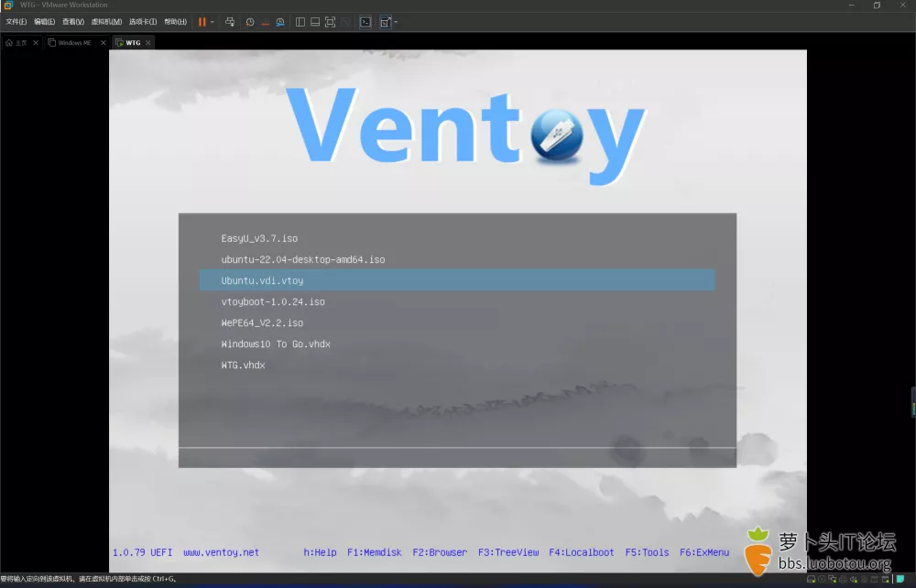916x588 pixels.
Task: Switch to console view
Action: 365,22
